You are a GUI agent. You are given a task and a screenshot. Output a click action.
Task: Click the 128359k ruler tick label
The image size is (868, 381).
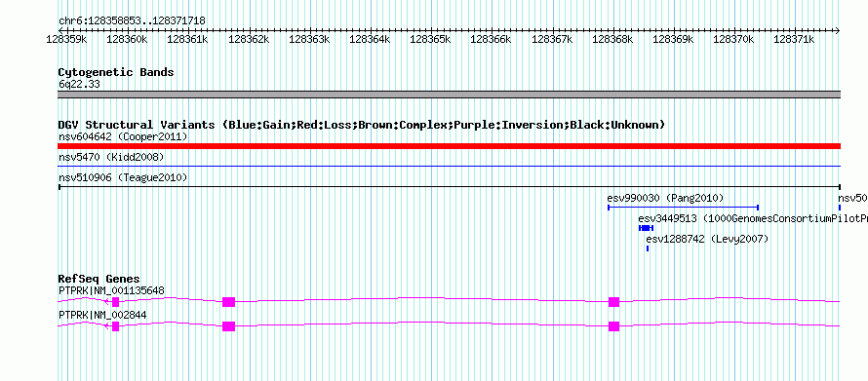66,39
